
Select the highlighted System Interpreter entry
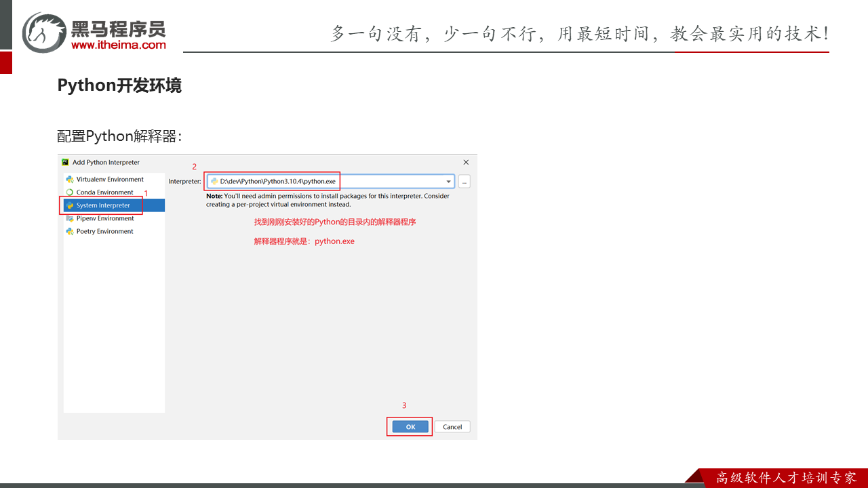(103, 205)
